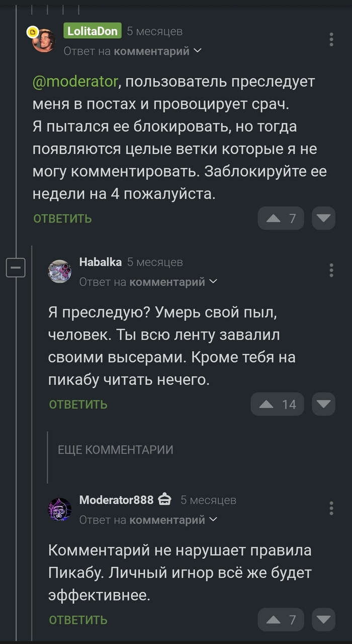Open options menu for LolitaDon's comment

pos(331,40)
